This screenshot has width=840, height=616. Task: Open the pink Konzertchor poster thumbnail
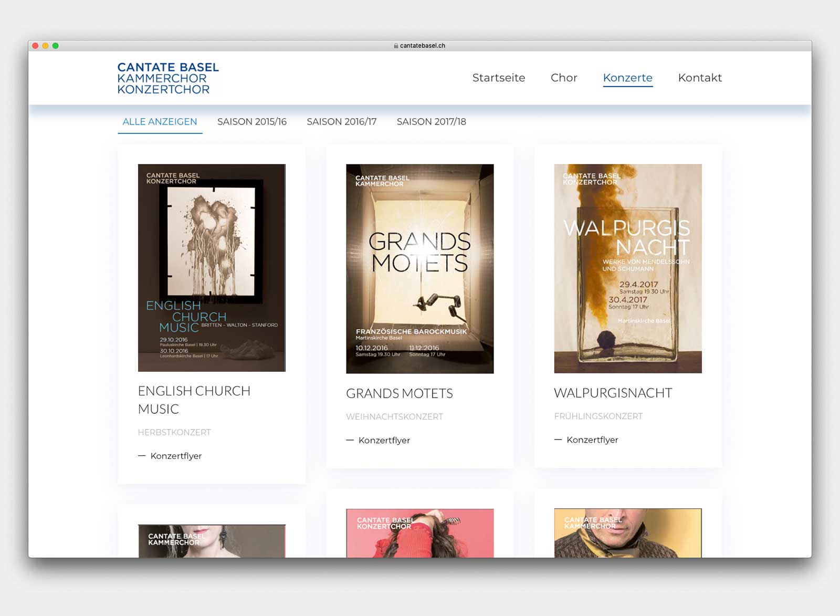point(419,533)
